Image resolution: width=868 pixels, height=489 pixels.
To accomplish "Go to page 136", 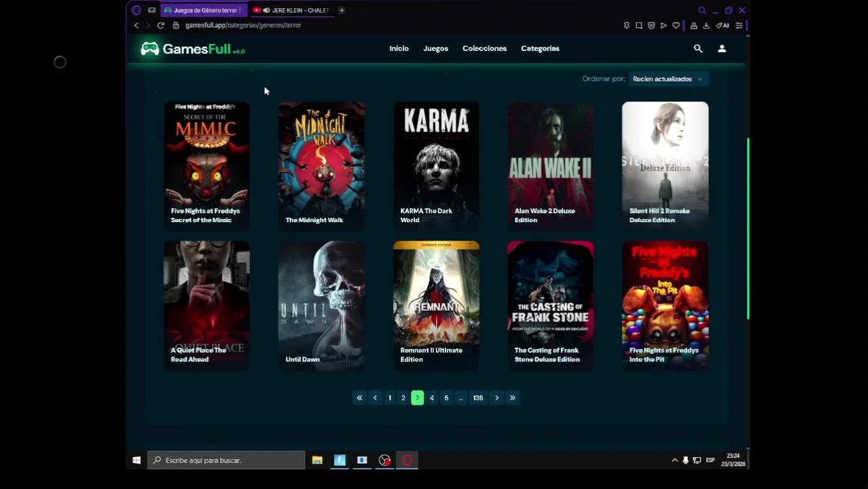I will click(478, 398).
